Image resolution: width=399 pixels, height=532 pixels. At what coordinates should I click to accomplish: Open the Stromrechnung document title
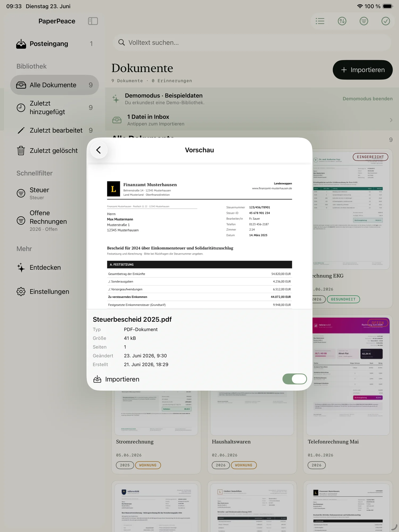pyautogui.click(x=135, y=442)
